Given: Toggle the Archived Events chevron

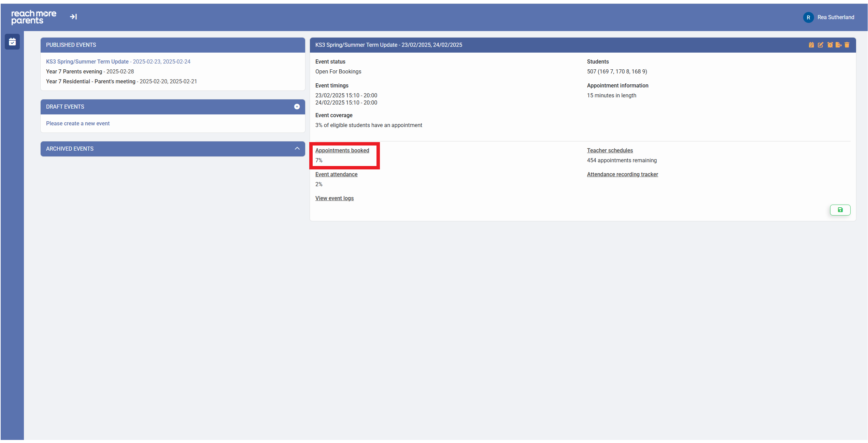Looking at the screenshot, I should 297,149.
